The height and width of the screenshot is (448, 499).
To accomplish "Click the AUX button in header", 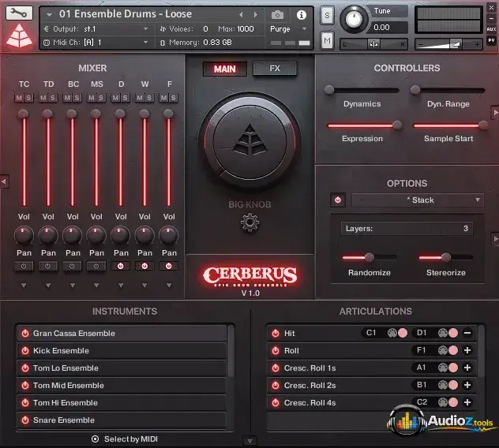I will click(491, 29).
